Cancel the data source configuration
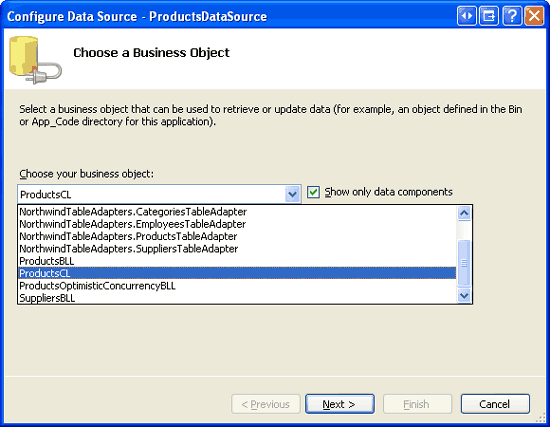 coord(495,404)
